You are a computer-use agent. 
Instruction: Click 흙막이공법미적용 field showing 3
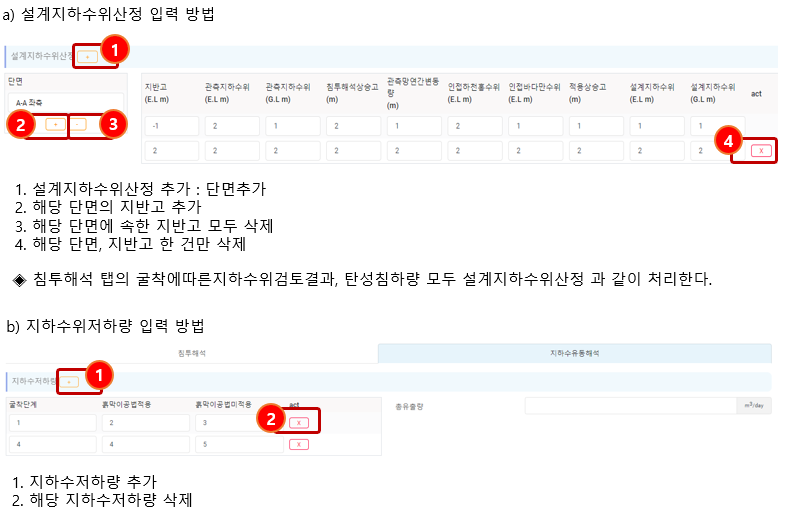point(239,423)
